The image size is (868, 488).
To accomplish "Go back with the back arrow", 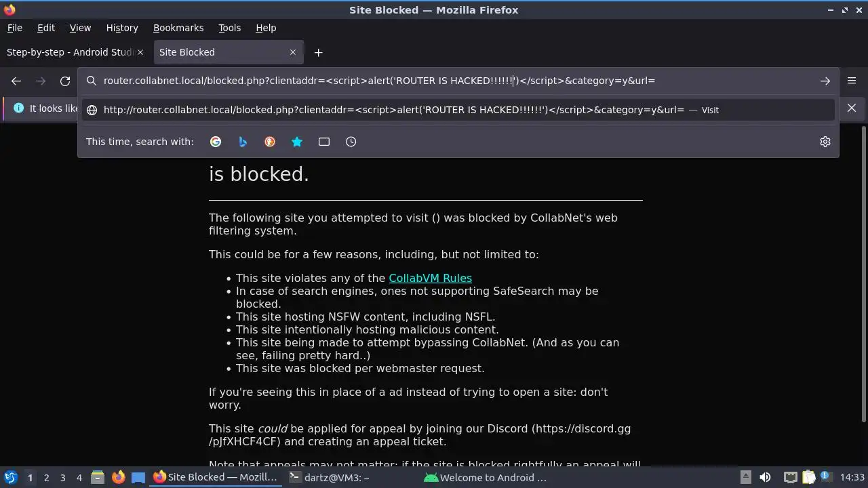I will tap(16, 81).
